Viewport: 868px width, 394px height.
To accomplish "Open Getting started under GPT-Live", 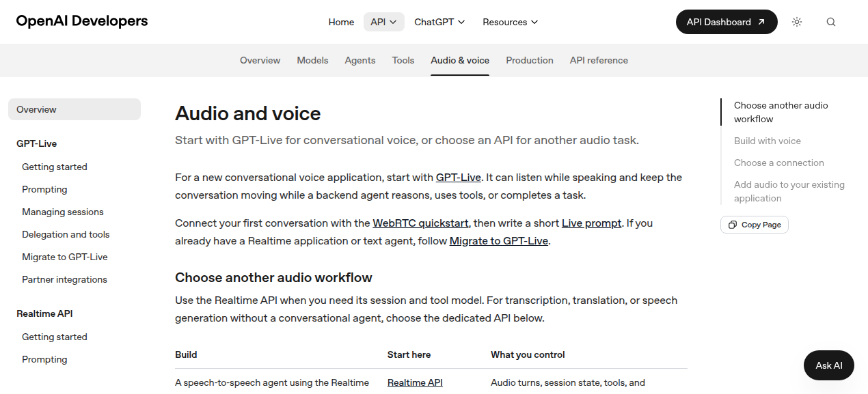I will pos(55,167).
